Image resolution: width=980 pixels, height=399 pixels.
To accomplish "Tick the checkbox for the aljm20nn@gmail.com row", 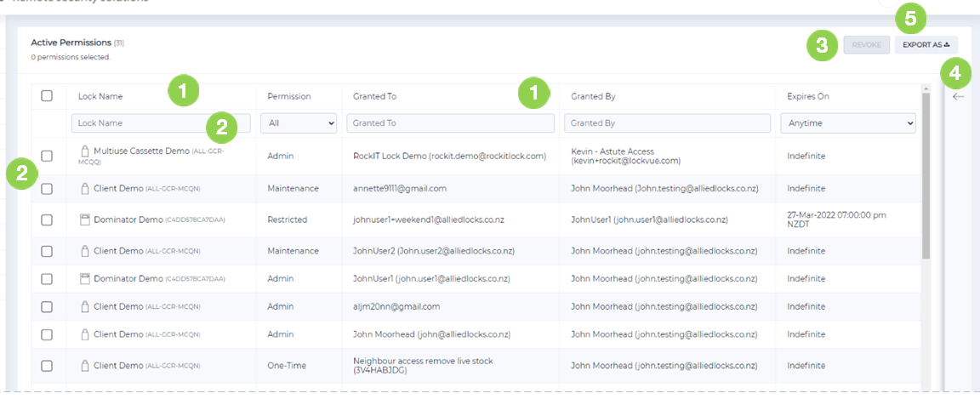I will point(46,306).
